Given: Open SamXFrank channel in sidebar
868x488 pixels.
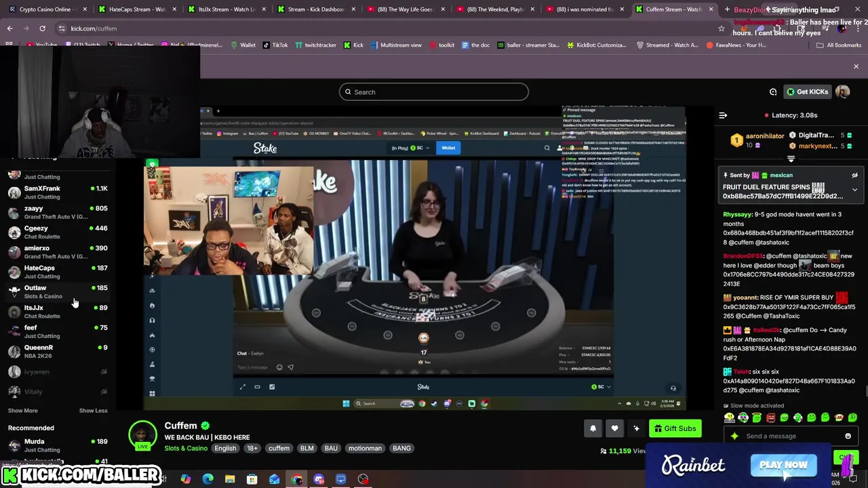Looking at the screenshot, I should [58, 192].
